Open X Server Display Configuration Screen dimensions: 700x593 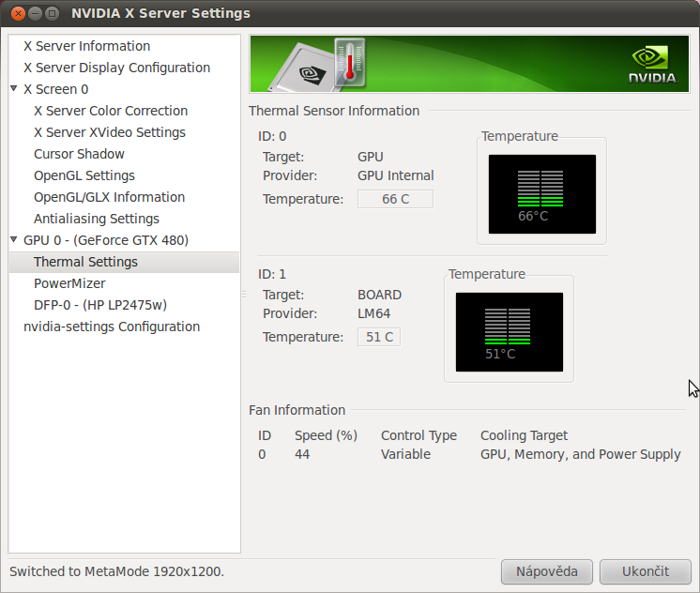point(116,68)
